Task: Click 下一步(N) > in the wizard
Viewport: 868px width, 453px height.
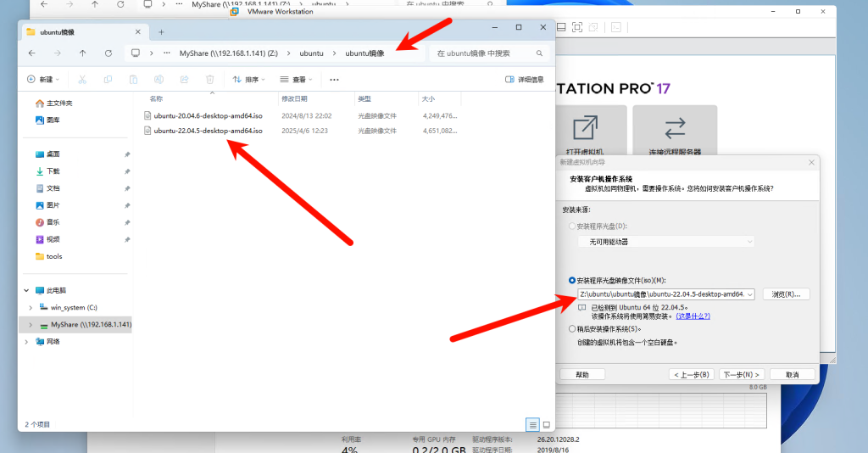Action: [742, 374]
